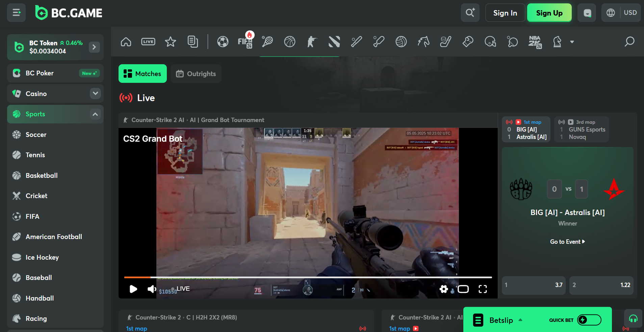Select the horse racing icon in sports bar

(x=423, y=42)
